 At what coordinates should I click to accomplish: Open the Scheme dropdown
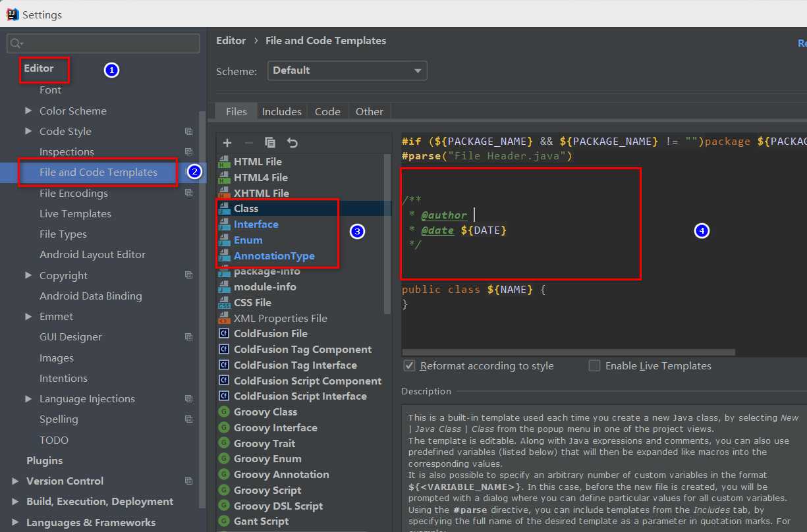tap(347, 70)
